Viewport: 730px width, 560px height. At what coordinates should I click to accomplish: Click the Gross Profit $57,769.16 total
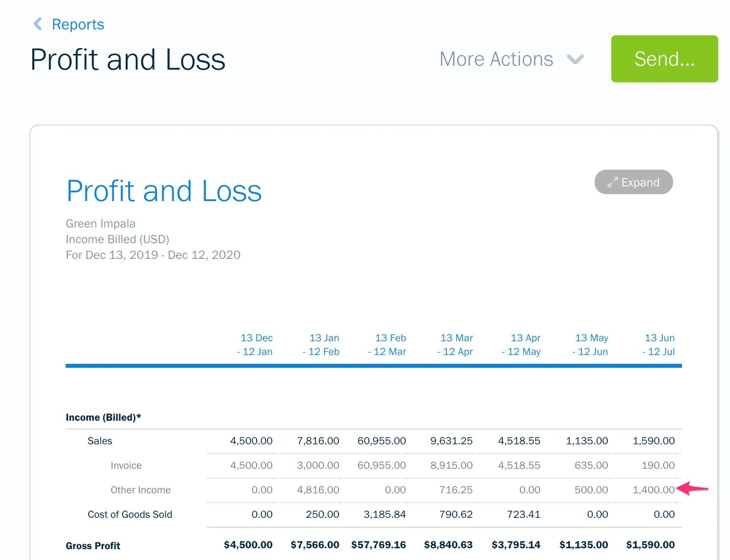coord(379,545)
